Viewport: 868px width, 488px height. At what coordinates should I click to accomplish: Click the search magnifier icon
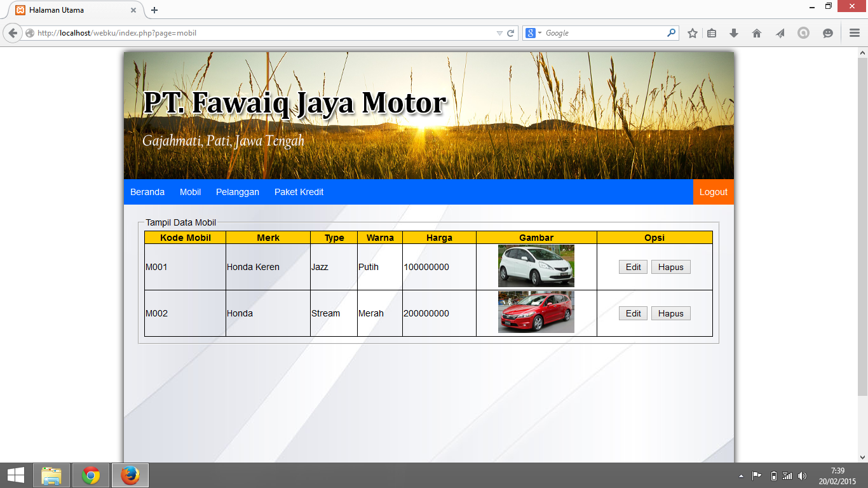pos(672,33)
